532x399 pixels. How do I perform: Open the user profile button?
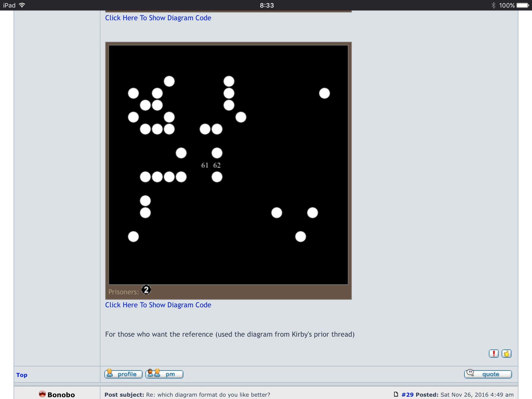click(123, 374)
